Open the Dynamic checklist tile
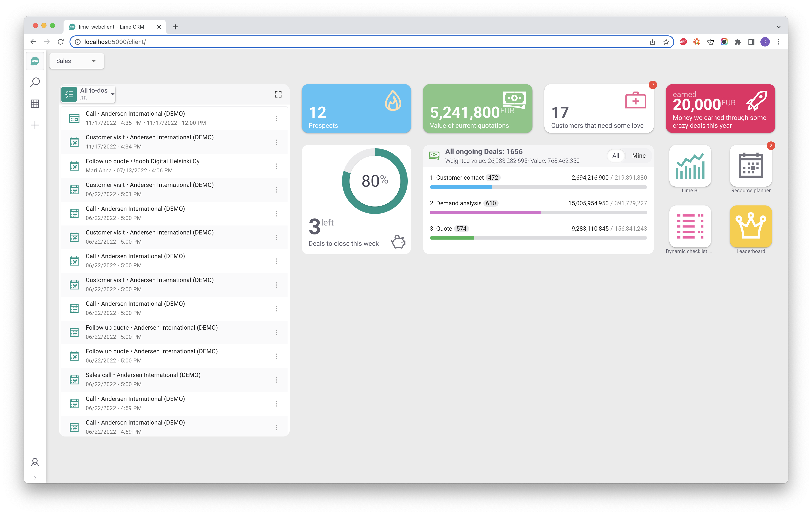 (690, 227)
